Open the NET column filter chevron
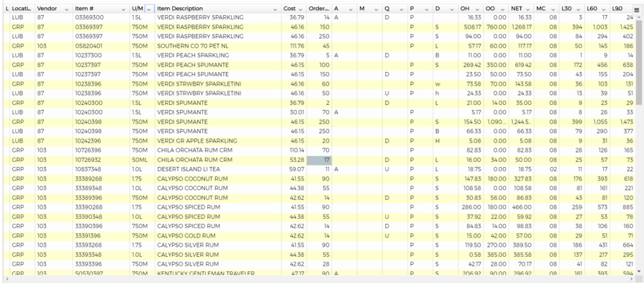 pos(528,9)
